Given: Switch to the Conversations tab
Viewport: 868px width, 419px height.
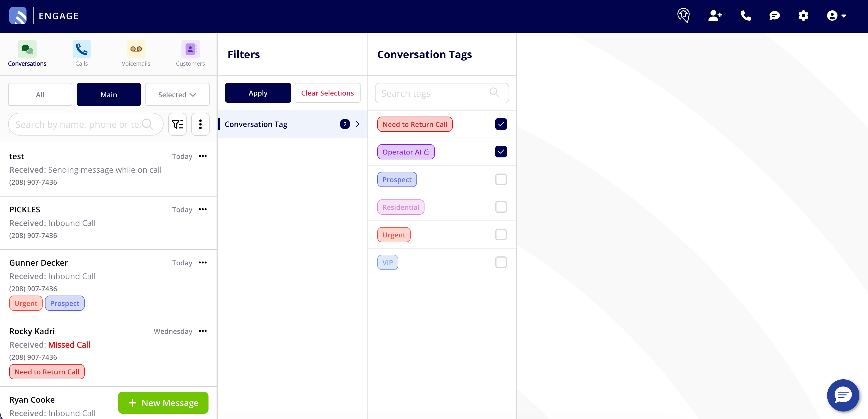Looking at the screenshot, I should pos(27,54).
